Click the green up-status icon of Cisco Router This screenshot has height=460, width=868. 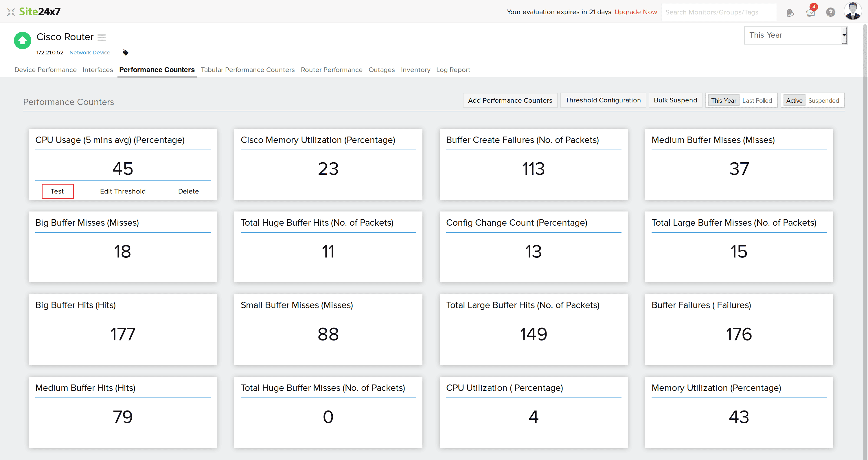(x=22, y=41)
